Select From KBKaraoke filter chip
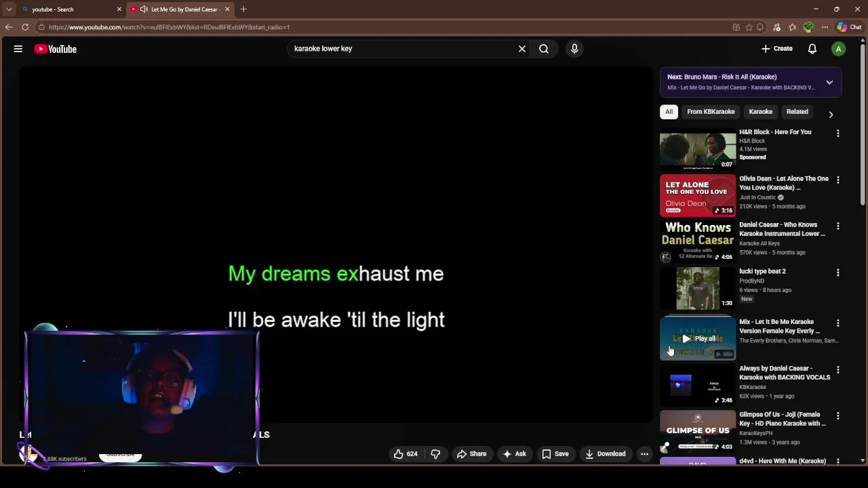Screen dimensions: 868x488 point(711,112)
